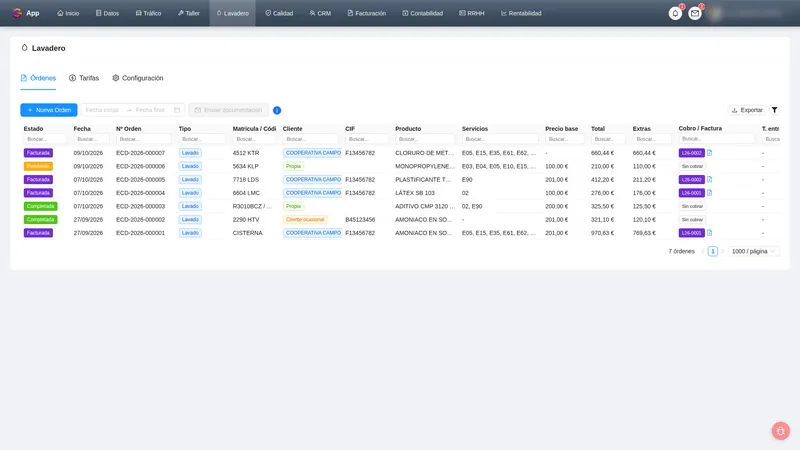Click order number ECD-2026-000002
Screen dimensions: 800x450
point(140,219)
